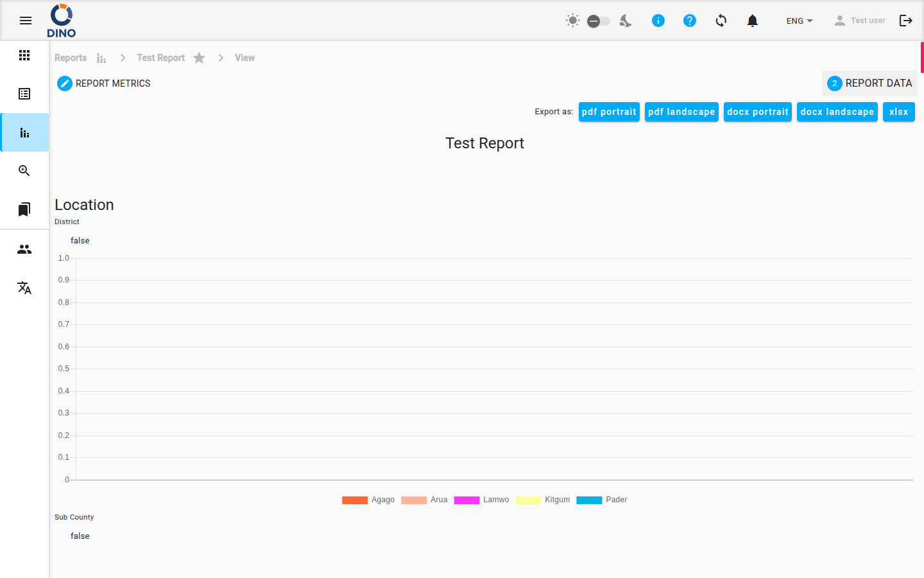Toggle Agago legend series visibility
924x578 pixels.
tap(368, 500)
